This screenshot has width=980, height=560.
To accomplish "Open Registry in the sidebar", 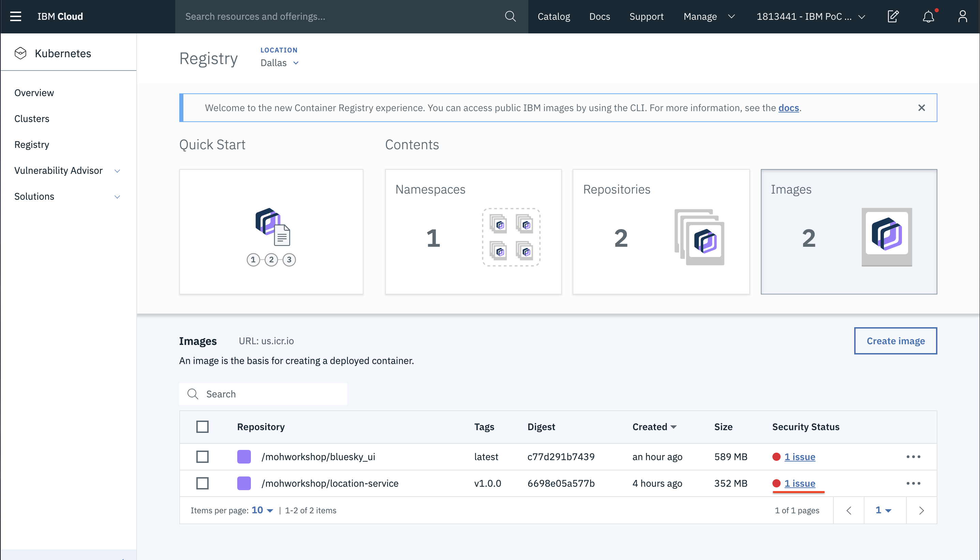I will coord(32,145).
